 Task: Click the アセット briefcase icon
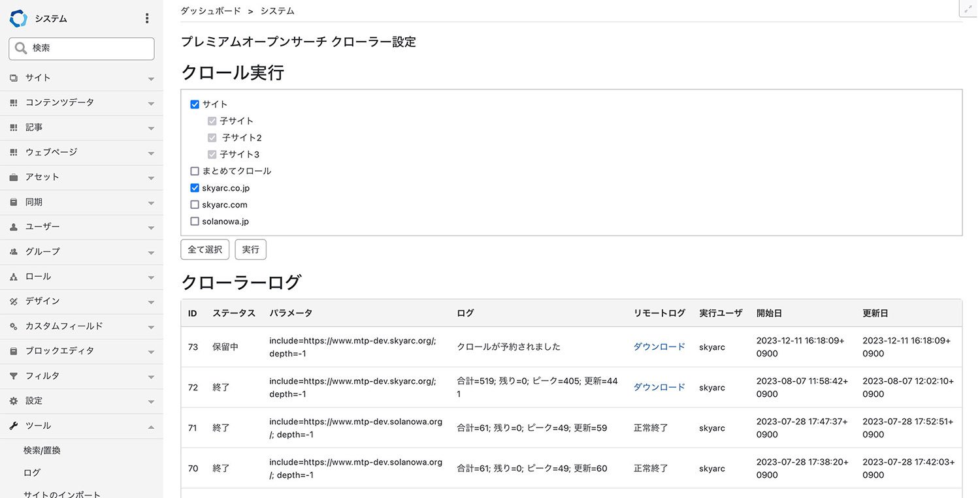[x=14, y=177]
